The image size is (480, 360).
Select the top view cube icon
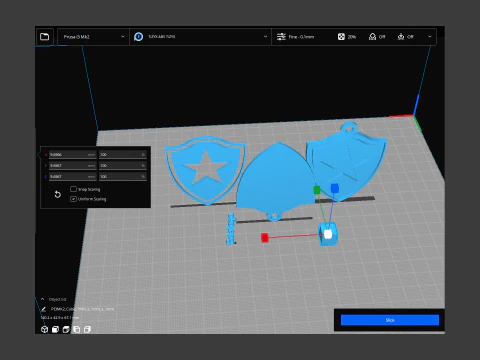pos(66,329)
